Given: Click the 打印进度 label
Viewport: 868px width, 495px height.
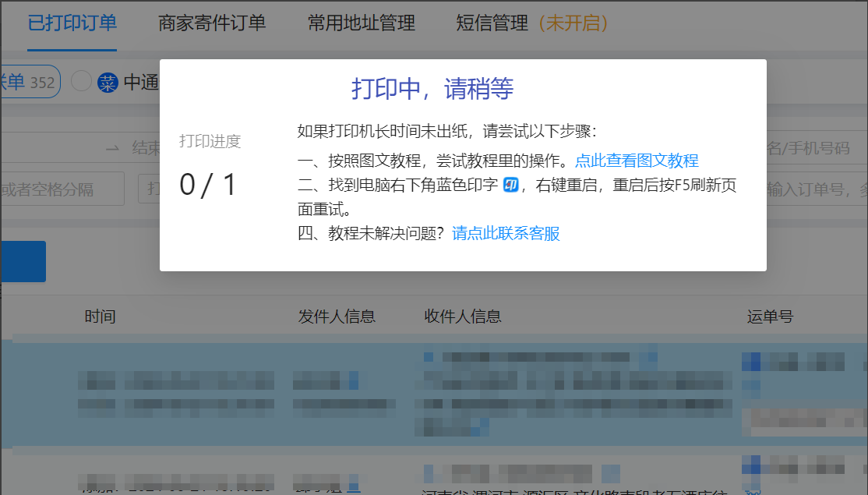Looking at the screenshot, I should tap(210, 141).
